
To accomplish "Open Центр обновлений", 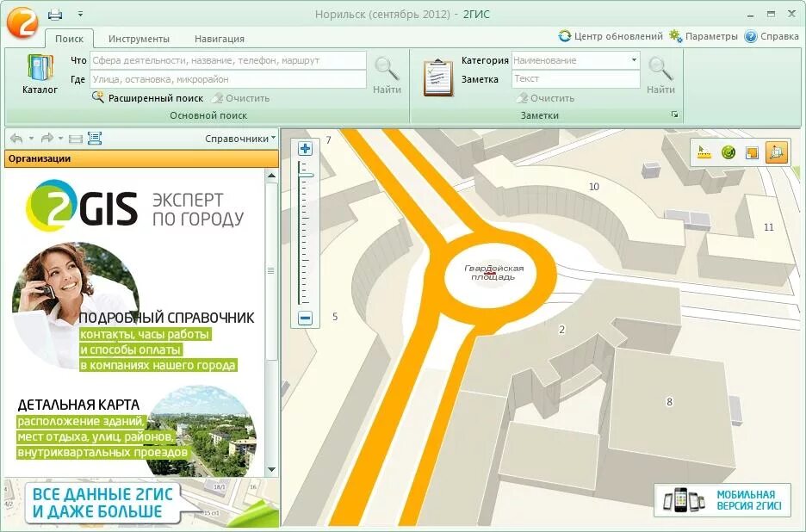I will (x=611, y=36).
